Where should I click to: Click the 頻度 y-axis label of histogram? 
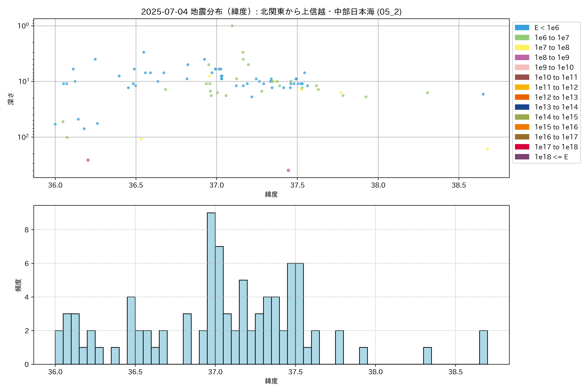pyautogui.click(x=18, y=285)
